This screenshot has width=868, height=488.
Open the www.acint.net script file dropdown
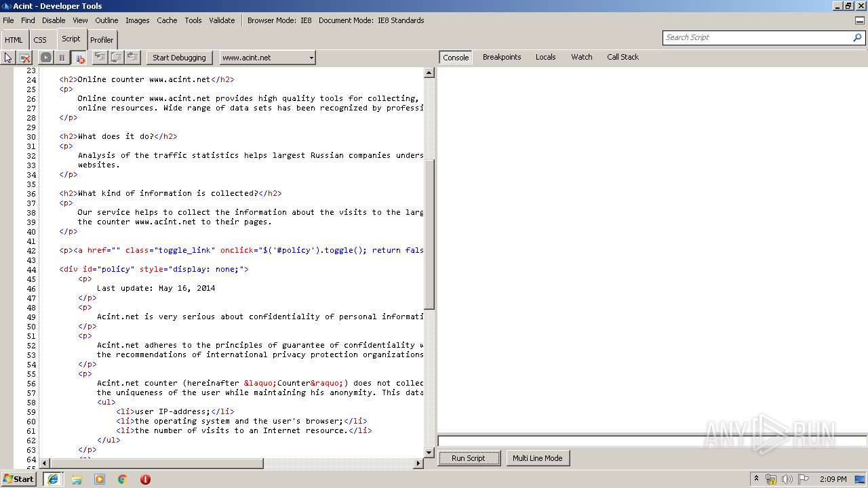tap(268, 58)
